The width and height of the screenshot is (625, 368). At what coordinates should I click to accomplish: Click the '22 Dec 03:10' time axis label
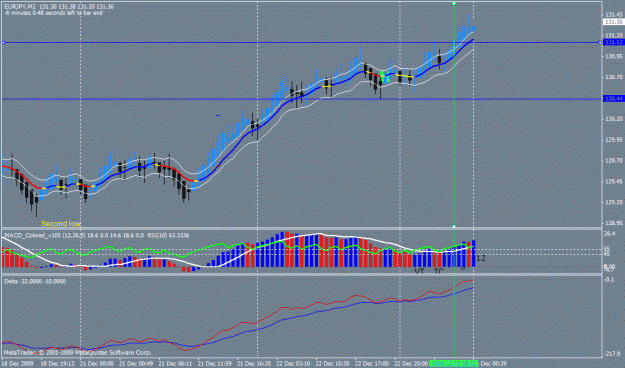[293, 364]
